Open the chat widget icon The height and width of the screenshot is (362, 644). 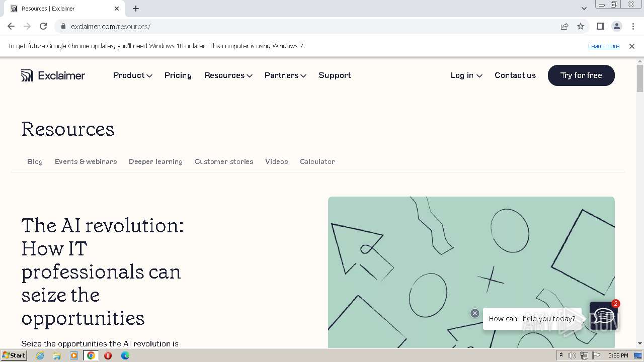click(603, 316)
